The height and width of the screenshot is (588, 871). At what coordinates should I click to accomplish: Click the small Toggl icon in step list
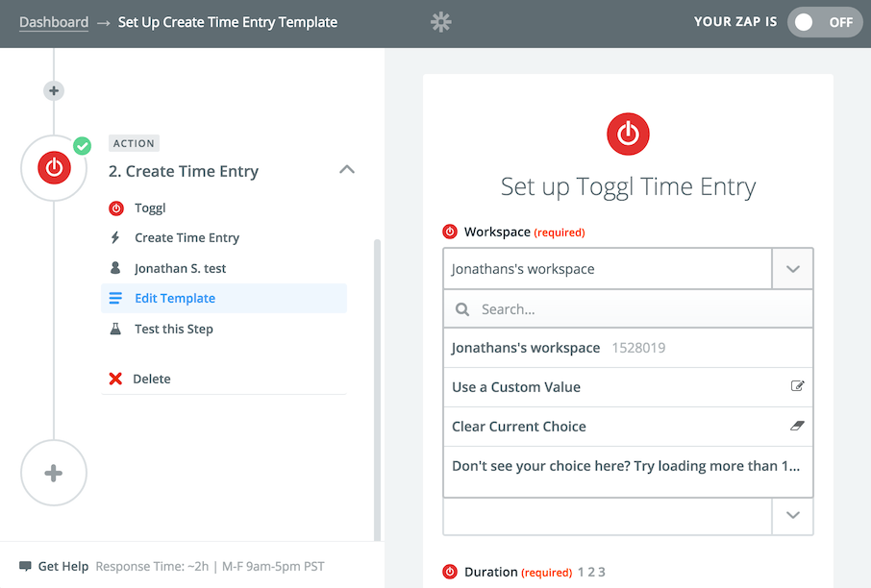coord(116,208)
